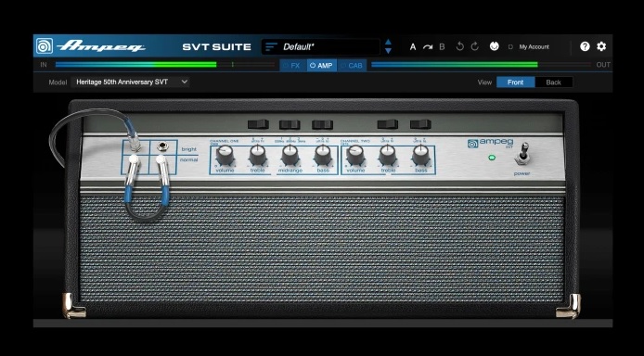Viewport: 644px width, 356px height.
Task: Select the Back view
Action: click(553, 82)
